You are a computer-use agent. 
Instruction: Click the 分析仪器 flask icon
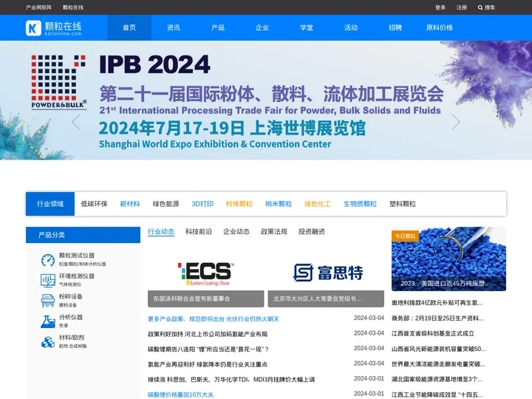(48, 321)
